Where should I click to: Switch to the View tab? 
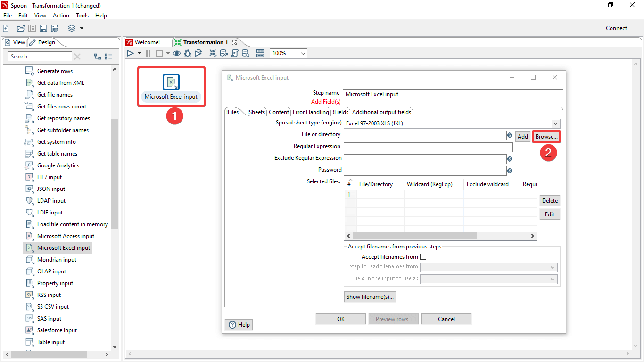pyautogui.click(x=15, y=42)
